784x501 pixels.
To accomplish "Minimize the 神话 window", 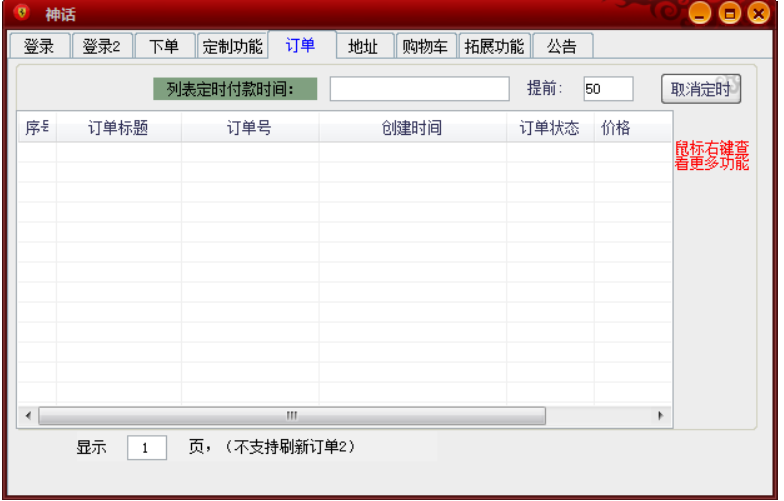I will coord(700,14).
